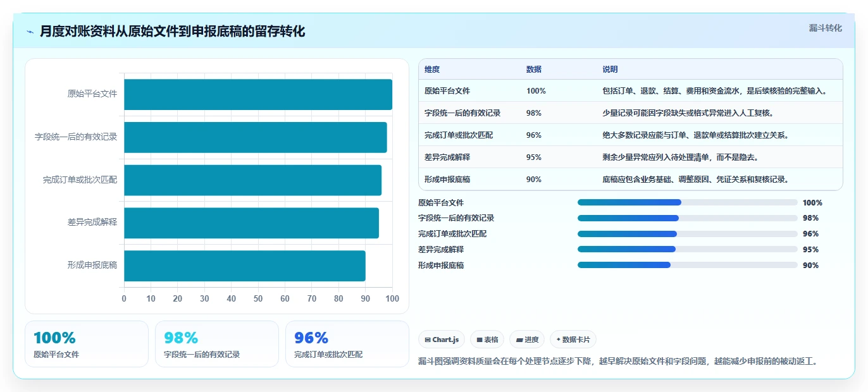Click the 100% value in the table
868x392 pixels.
click(536, 91)
